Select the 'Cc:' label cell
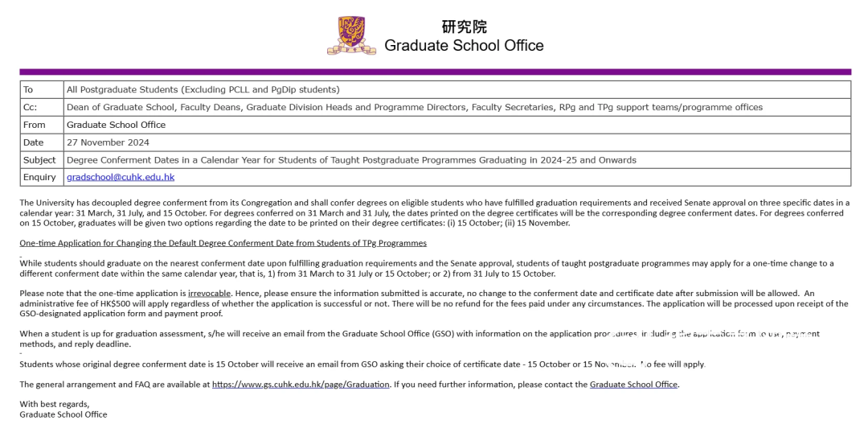Viewport: 868px width, 424px height. (x=31, y=107)
